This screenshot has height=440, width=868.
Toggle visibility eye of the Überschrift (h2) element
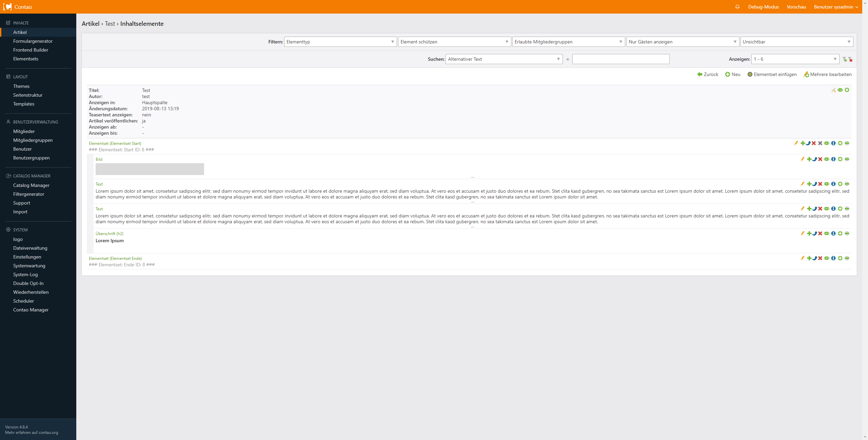pos(827,233)
